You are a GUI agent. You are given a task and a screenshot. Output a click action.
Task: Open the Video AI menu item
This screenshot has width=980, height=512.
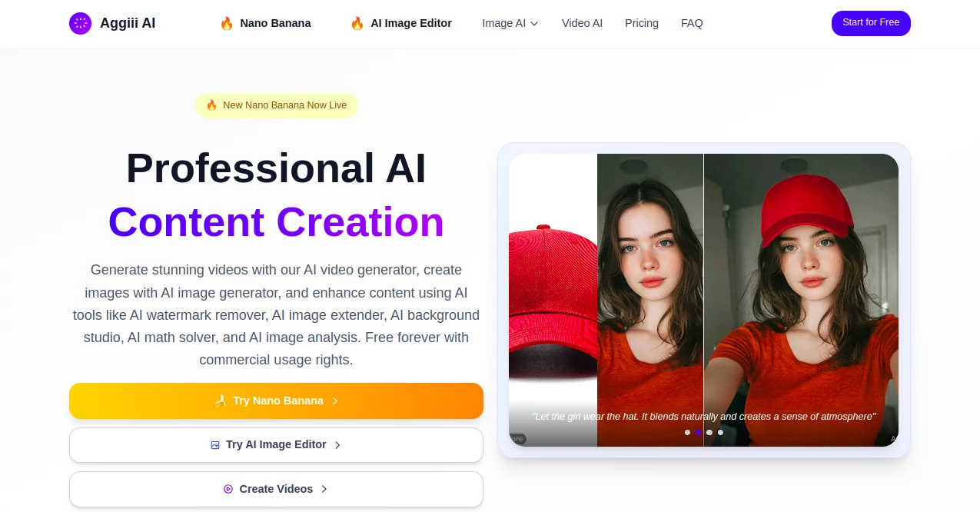point(582,23)
